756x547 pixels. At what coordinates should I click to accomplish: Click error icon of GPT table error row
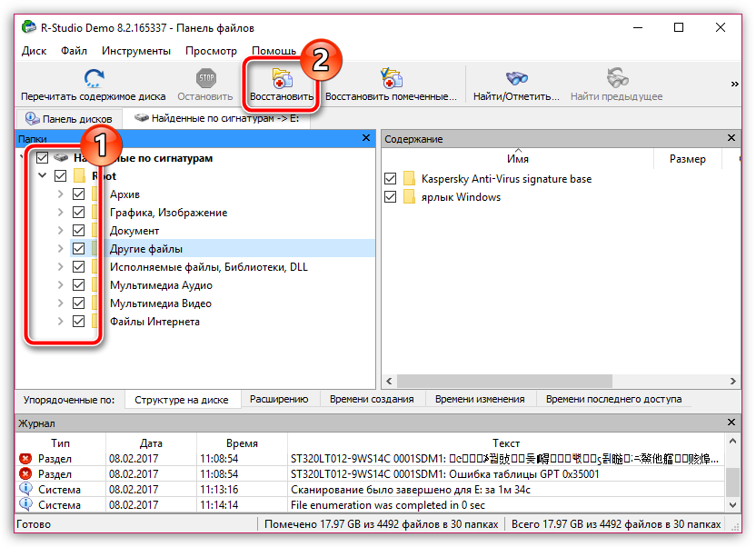[25, 473]
